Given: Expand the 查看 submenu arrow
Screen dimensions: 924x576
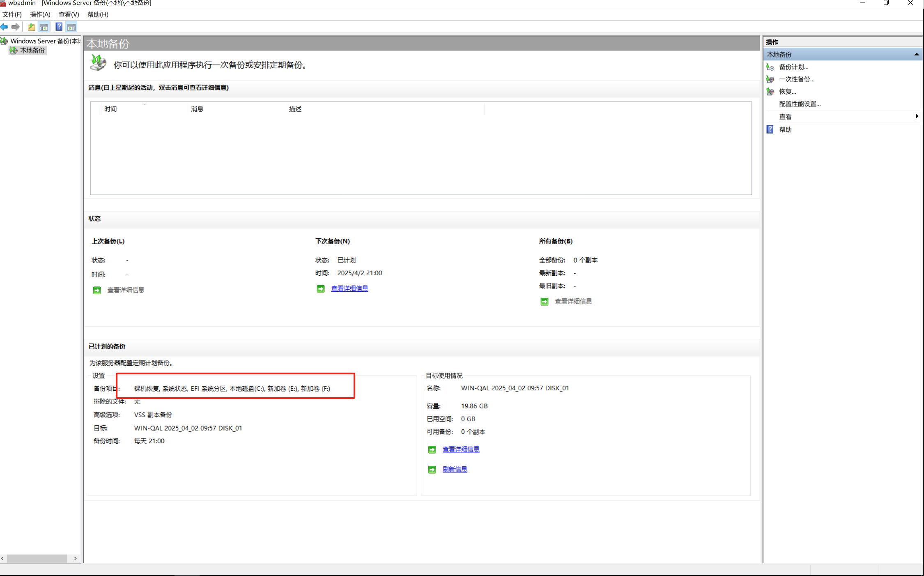Looking at the screenshot, I should pyautogui.click(x=917, y=116).
